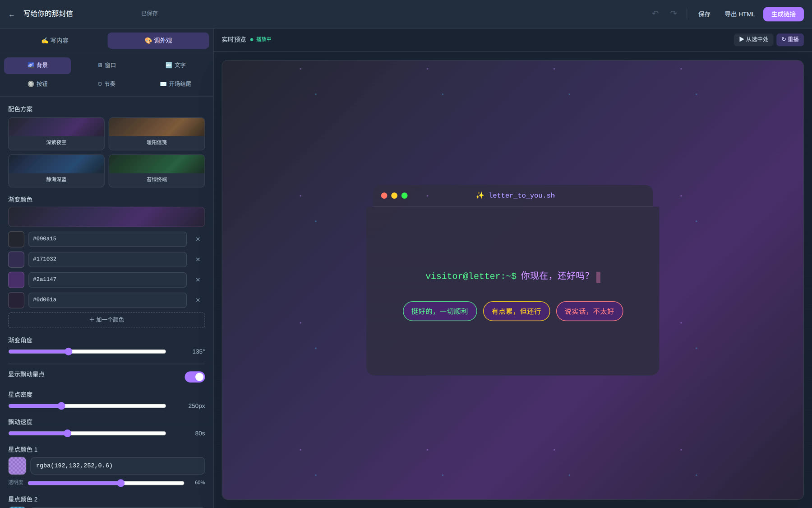Choose the 说实话，不太好 reply in preview
This screenshot has width=812, height=508.
pos(589,312)
